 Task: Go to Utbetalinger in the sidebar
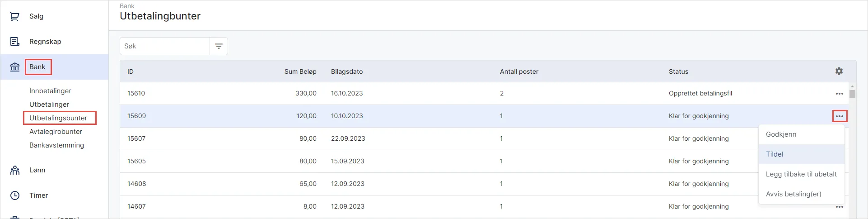(x=49, y=105)
